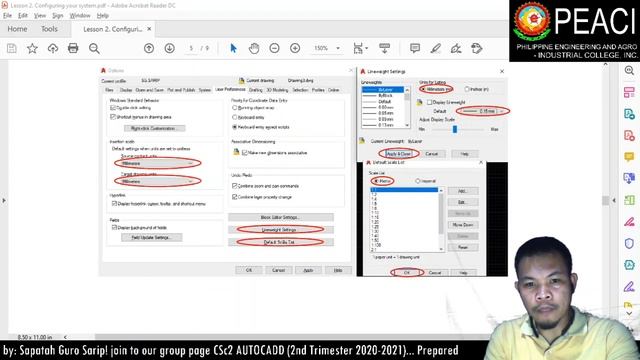The image size is (640, 360).
Task: Switch to the Home tab
Action: [17, 29]
